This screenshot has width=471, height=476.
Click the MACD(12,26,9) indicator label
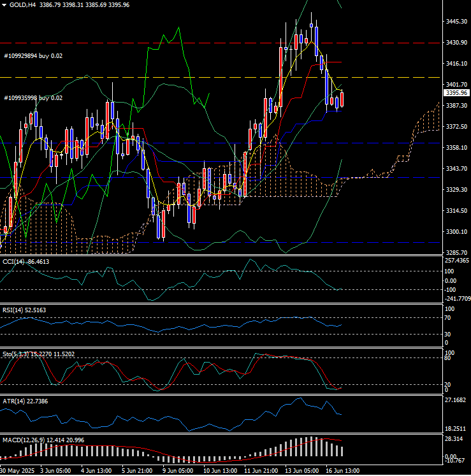43,440
